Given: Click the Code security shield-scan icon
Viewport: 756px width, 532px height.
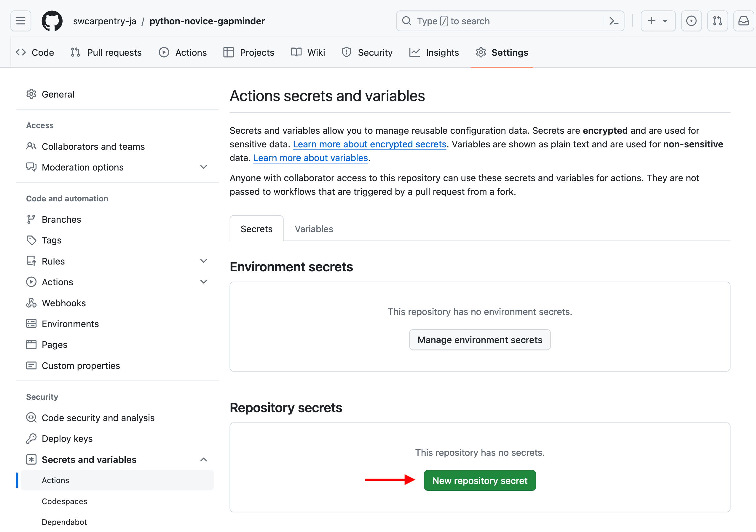Looking at the screenshot, I should [31, 418].
